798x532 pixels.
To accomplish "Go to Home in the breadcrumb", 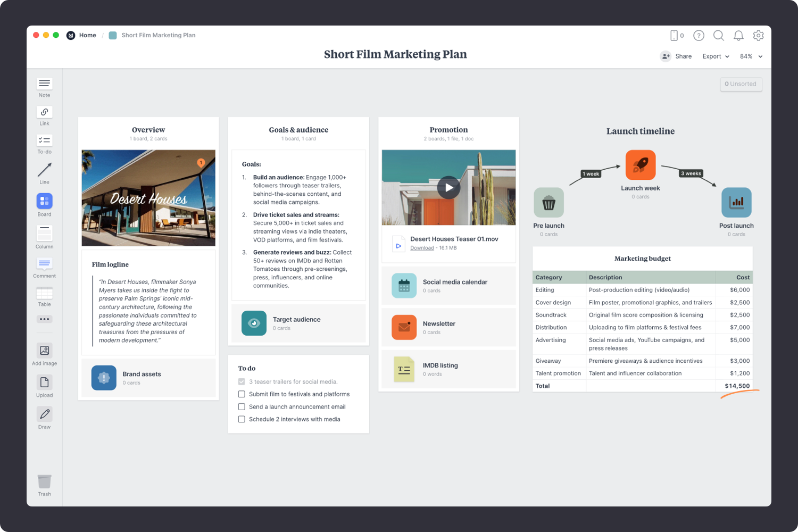I will click(87, 35).
